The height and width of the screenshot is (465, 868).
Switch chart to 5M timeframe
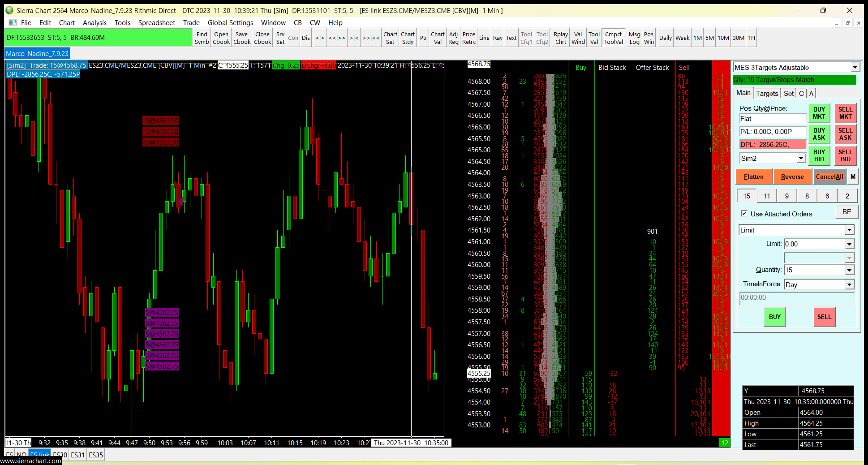pyautogui.click(x=709, y=38)
